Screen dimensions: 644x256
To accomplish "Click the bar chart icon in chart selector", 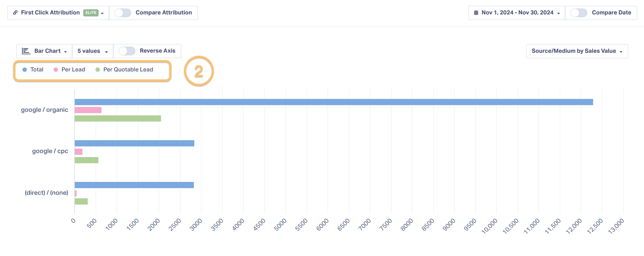I will 26,51.
